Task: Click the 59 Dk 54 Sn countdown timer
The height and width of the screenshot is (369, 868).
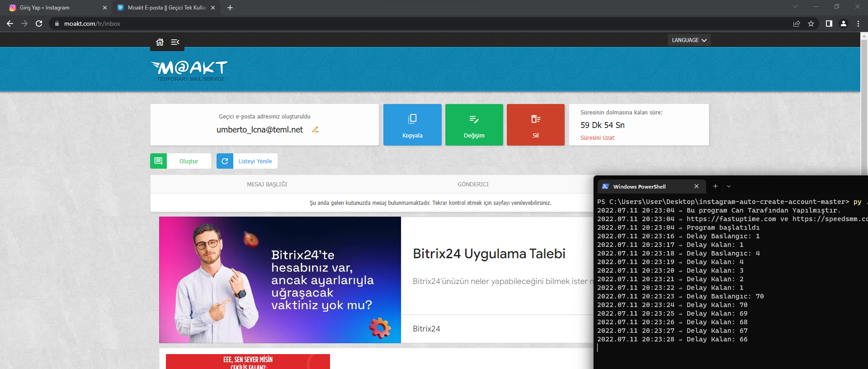Action: pos(603,125)
